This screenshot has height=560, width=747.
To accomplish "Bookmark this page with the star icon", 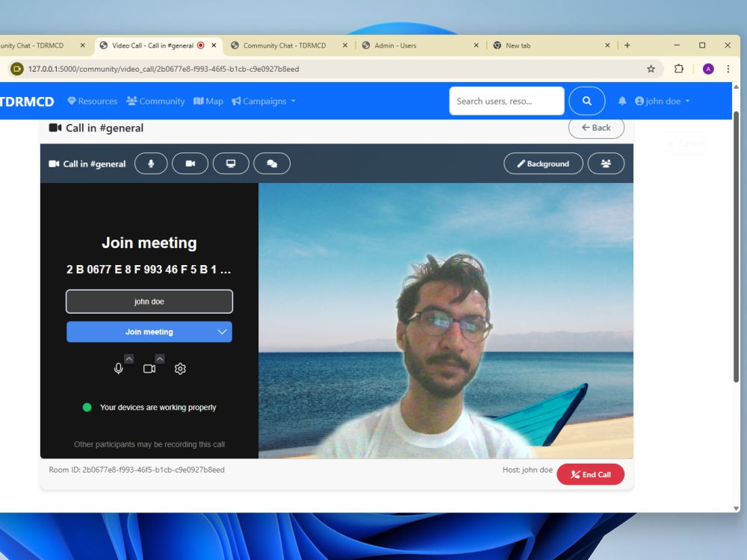I will click(x=651, y=69).
